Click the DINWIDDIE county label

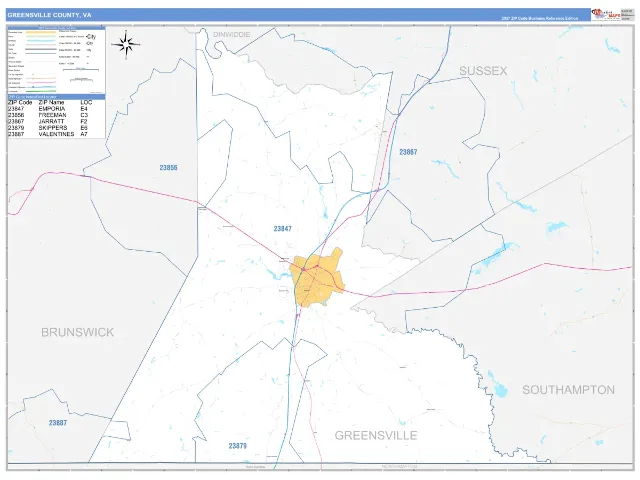[x=232, y=35]
